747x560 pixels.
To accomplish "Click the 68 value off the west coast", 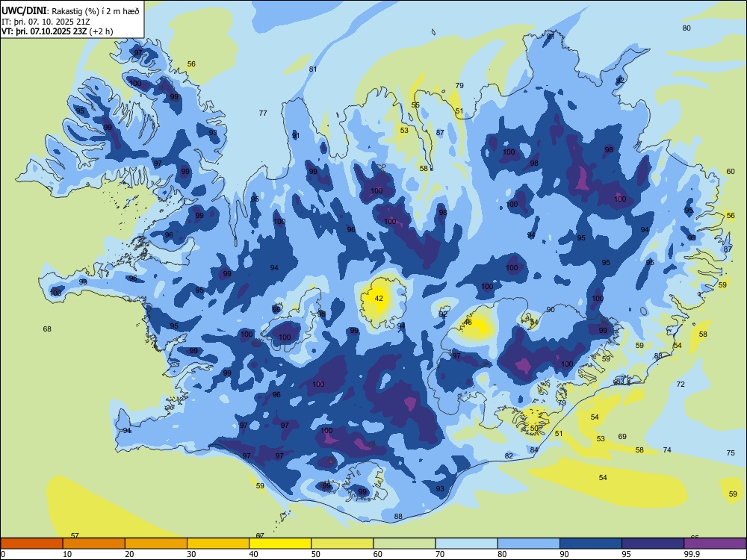I will [47, 329].
